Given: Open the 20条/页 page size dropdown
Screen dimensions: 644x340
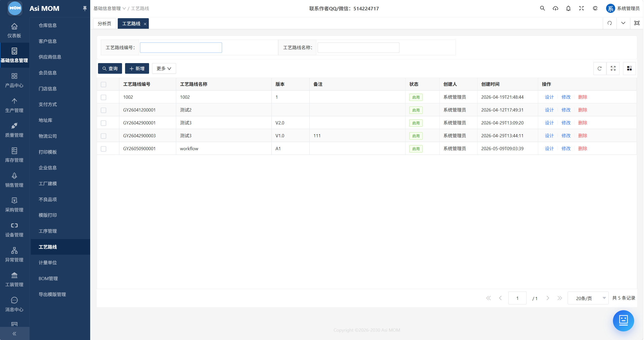Looking at the screenshot, I should [588, 298].
